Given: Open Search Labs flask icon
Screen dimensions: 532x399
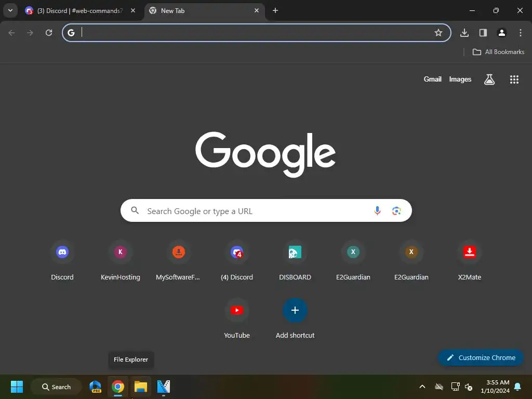Looking at the screenshot, I should 489,79.
